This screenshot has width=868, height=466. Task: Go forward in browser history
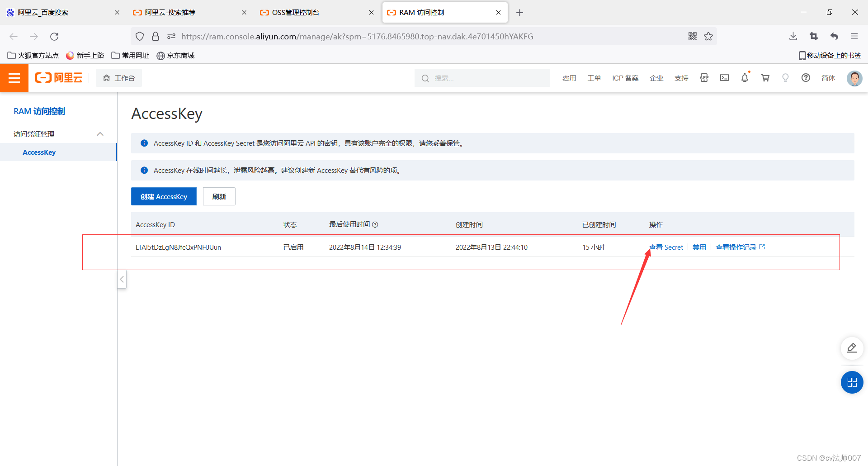point(34,36)
